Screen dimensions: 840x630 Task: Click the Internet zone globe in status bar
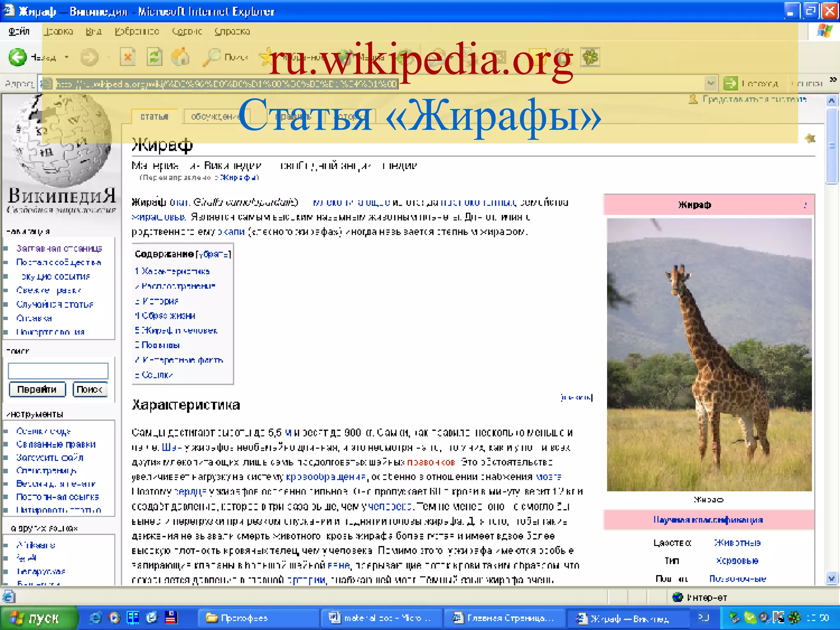point(678,597)
